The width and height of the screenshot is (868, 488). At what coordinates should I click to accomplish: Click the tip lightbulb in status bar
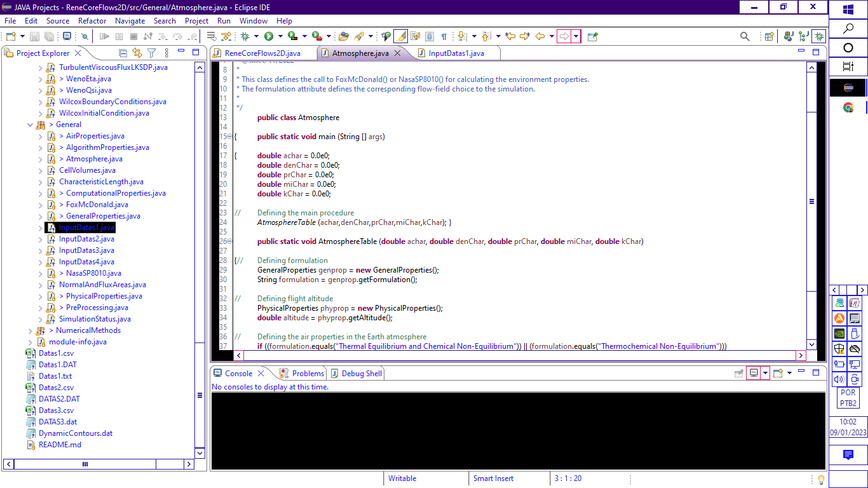tap(820, 479)
